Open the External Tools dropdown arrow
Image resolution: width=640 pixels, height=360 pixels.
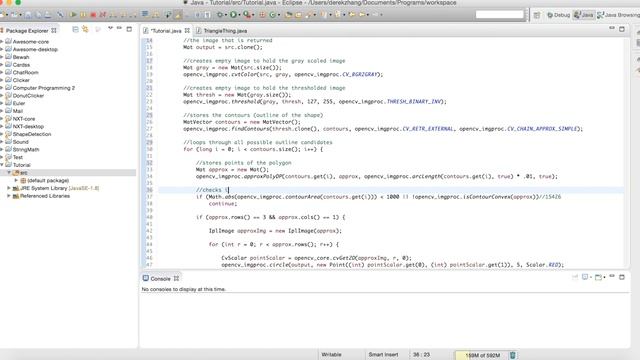[x=253, y=15]
